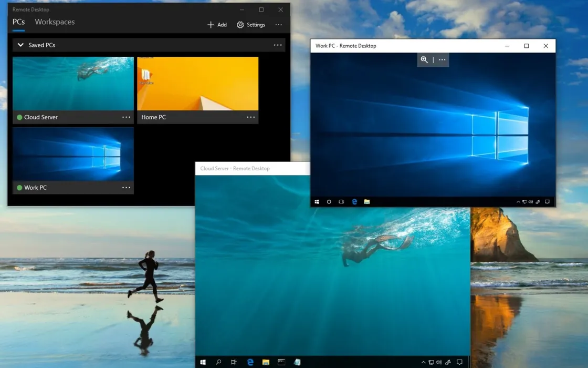Show hidden tray icons in Work PC taskbar
Screen dimensions: 588x368
[518, 202]
